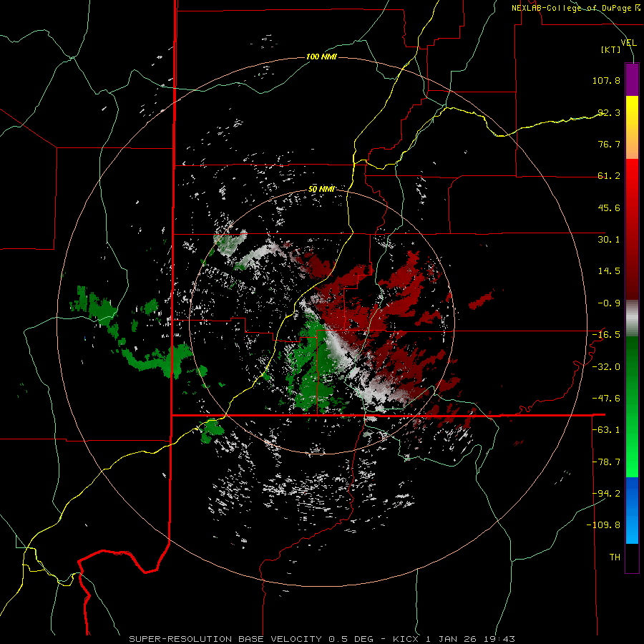The width and height of the screenshot is (644, 644).
Task: Pick the blue segment of color bar
Action: click(632, 510)
